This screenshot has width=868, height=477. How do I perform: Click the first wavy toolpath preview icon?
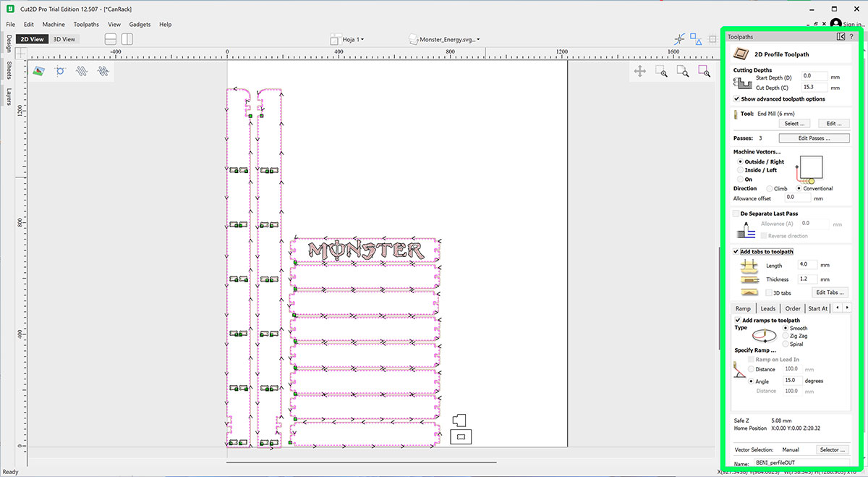[82, 71]
